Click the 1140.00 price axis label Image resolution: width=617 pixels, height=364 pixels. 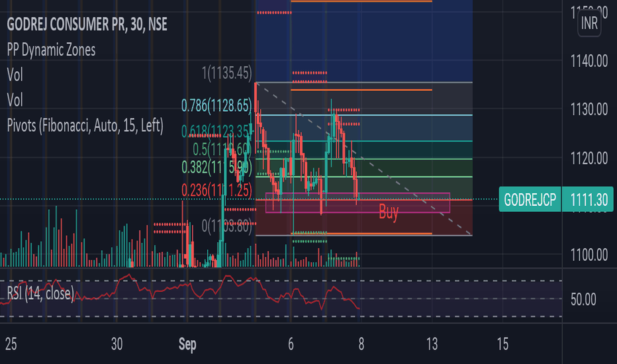point(589,61)
